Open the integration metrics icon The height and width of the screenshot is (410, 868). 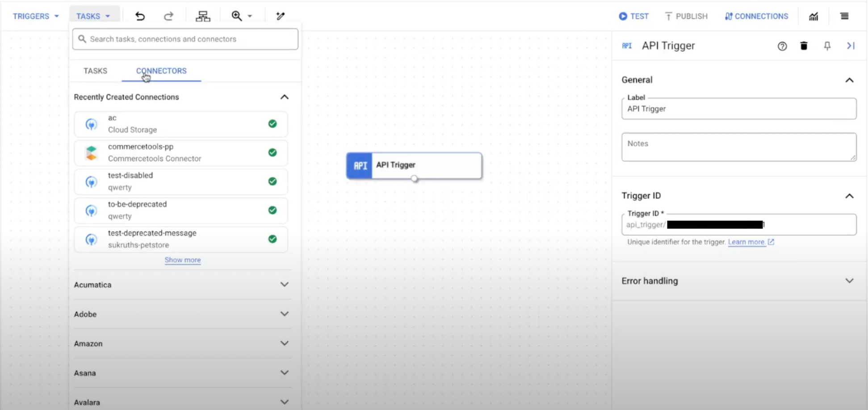tap(813, 16)
